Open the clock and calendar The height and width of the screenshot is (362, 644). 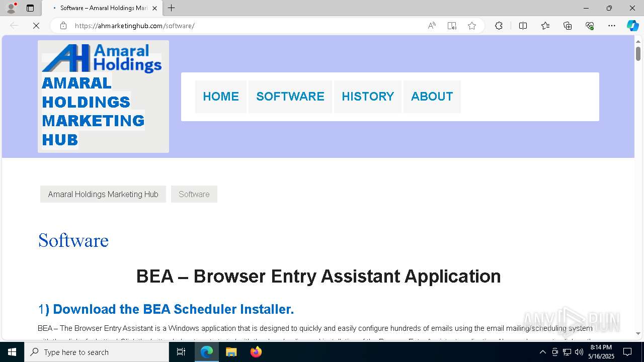[602, 352]
